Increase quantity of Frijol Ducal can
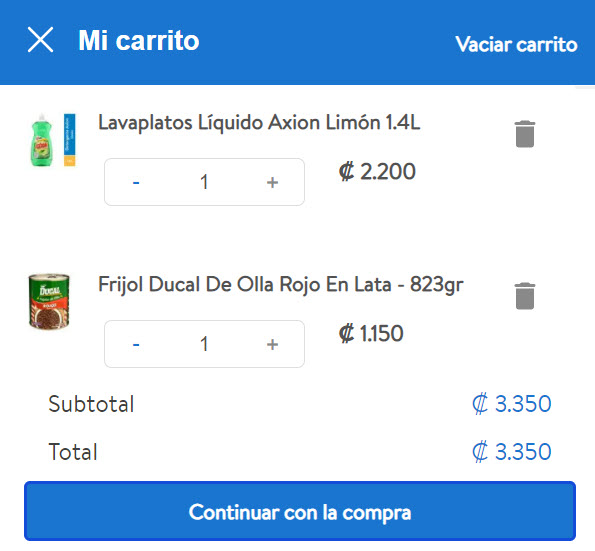The width and height of the screenshot is (595, 551). coord(272,345)
